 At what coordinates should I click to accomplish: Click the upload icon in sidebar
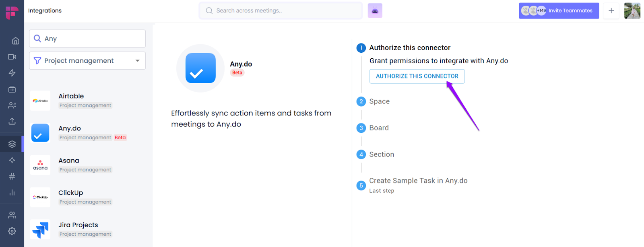tap(12, 121)
